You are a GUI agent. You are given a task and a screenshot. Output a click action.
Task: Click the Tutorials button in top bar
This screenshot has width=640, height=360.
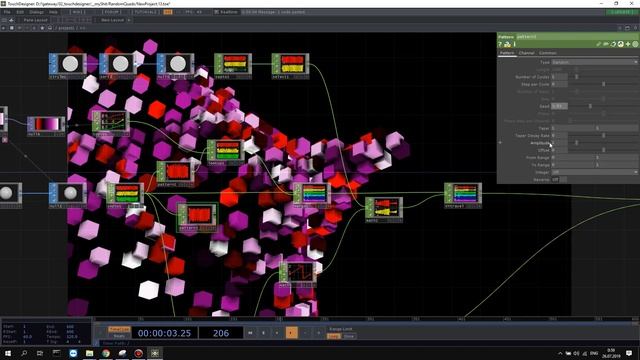click(146, 12)
